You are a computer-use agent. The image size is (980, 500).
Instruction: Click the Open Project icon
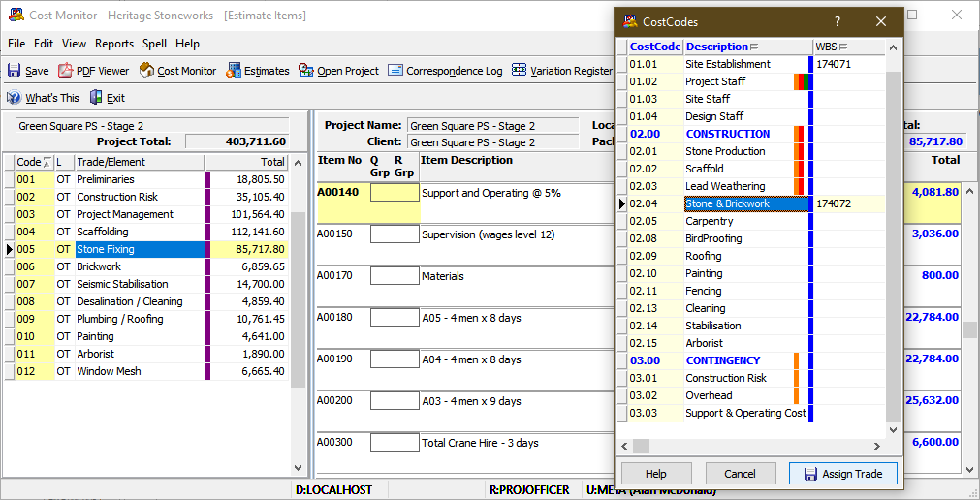pyautogui.click(x=305, y=71)
